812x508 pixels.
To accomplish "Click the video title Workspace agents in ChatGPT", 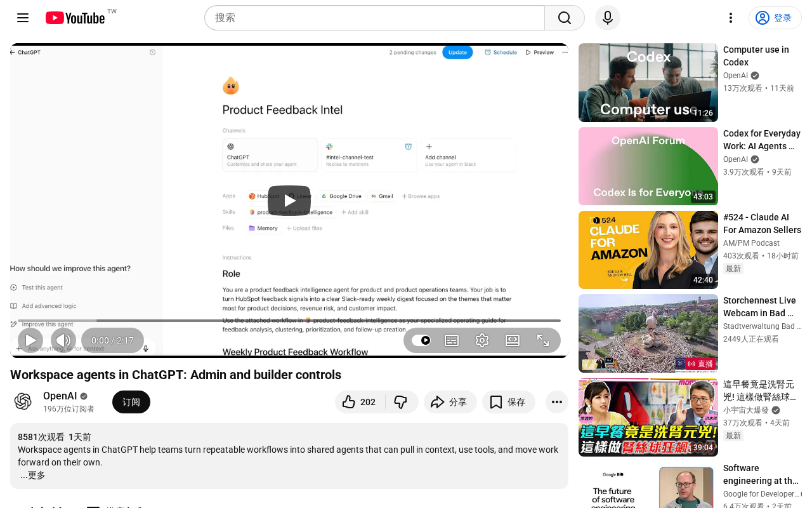I will 176,375.
